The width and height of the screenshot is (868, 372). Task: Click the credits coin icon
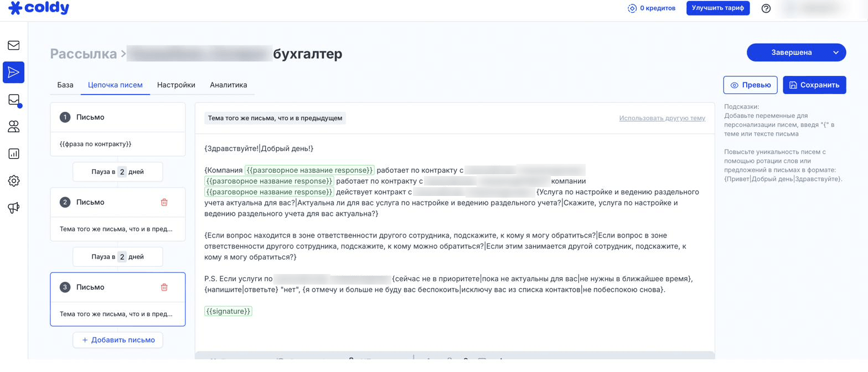point(632,8)
